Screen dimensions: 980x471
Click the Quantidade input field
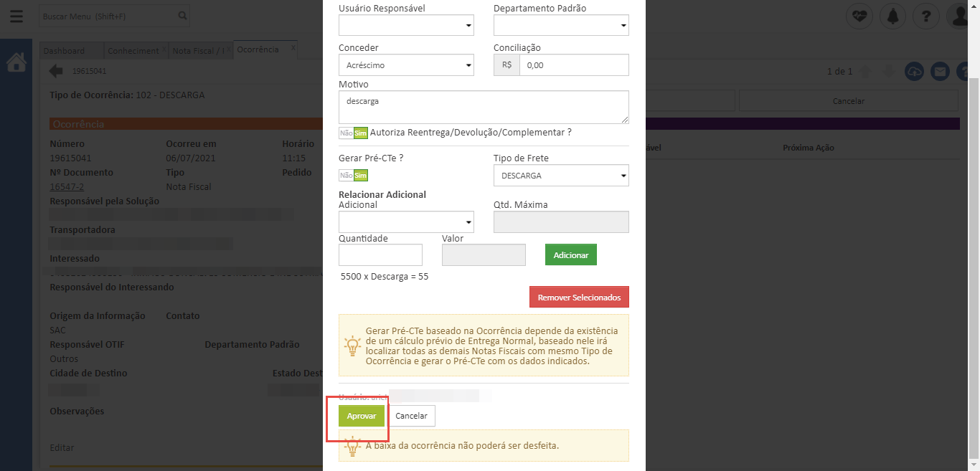pyautogui.click(x=380, y=255)
